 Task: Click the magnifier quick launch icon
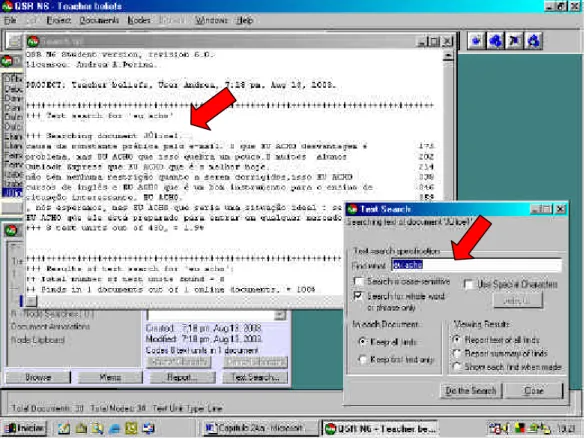pos(98,428)
